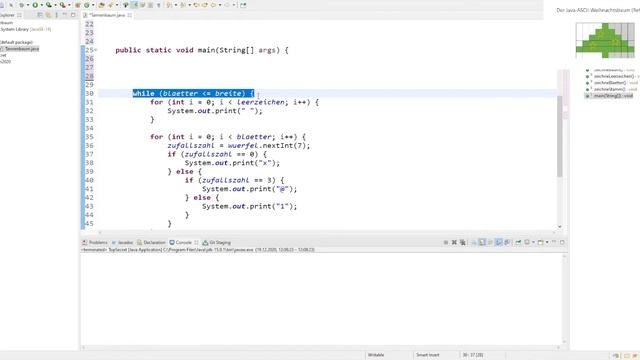Click the Remove All Terminated Launches icon
Image resolution: width=640 pixels, height=360 pixels.
tap(462, 242)
